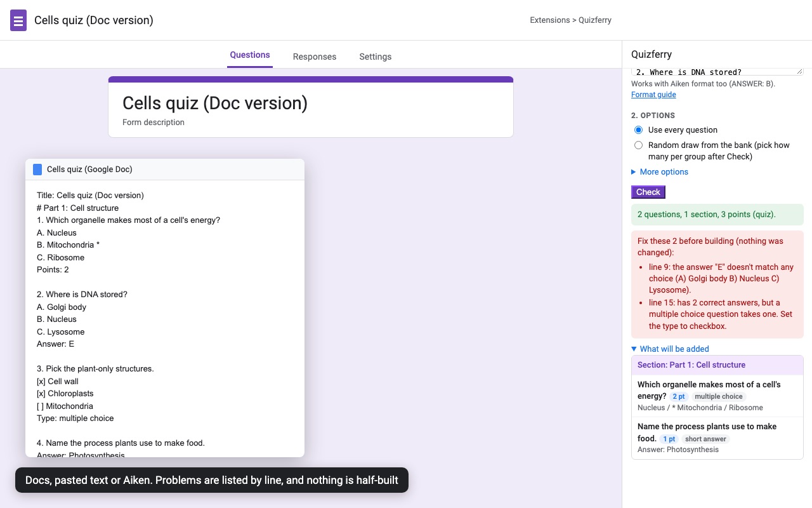Expand the More options section
The image size is (812, 508).
[660, 172]
